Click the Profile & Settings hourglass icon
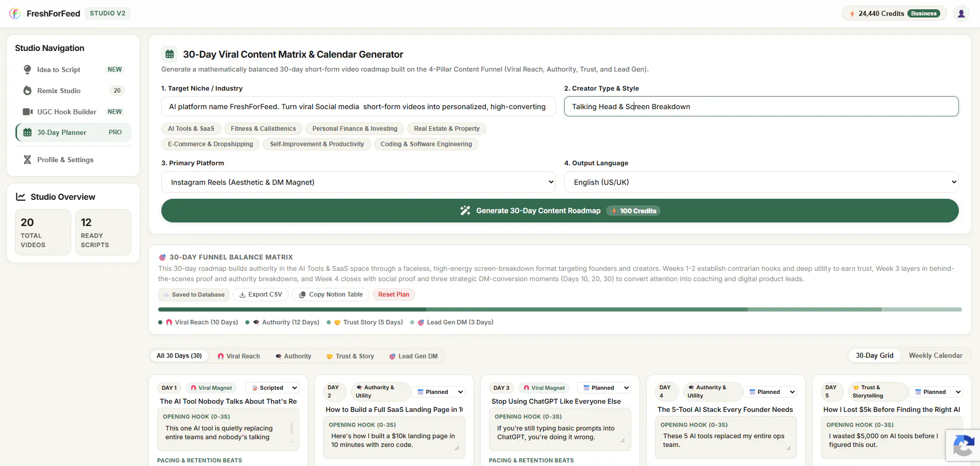 pos(27,160)
